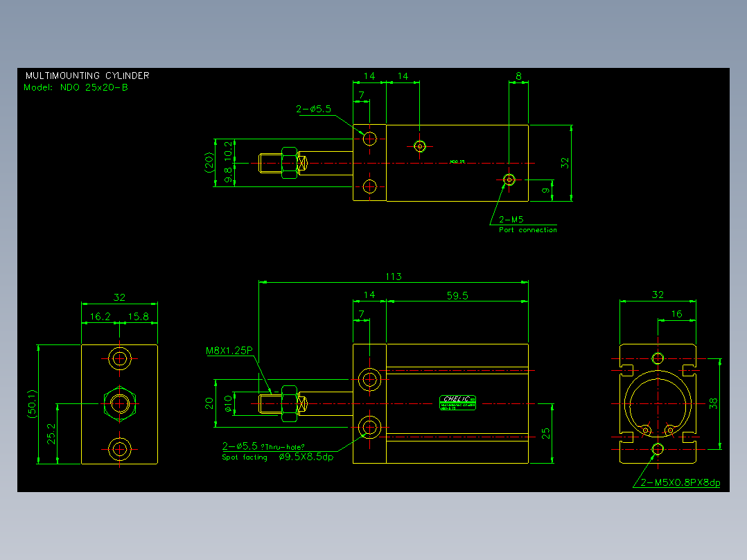Click the '2-ø5.5 ?Thru-hole?' annotation
The width and height of the screenshot is (747, 560).
(x=263, y=446)
